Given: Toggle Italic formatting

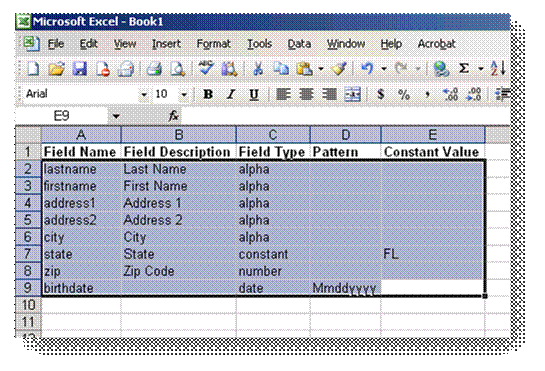Looking at the screenshot, I should coord(230,94).
